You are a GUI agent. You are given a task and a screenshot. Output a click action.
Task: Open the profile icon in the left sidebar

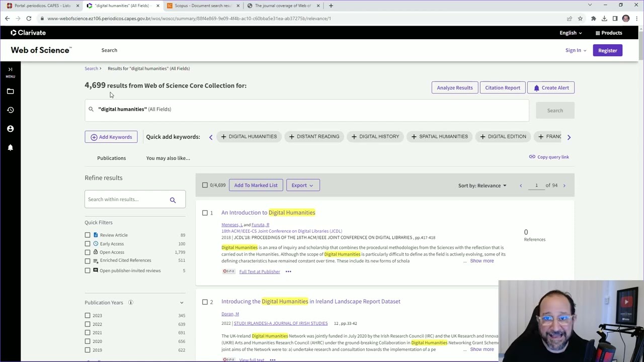coord(10,129)
